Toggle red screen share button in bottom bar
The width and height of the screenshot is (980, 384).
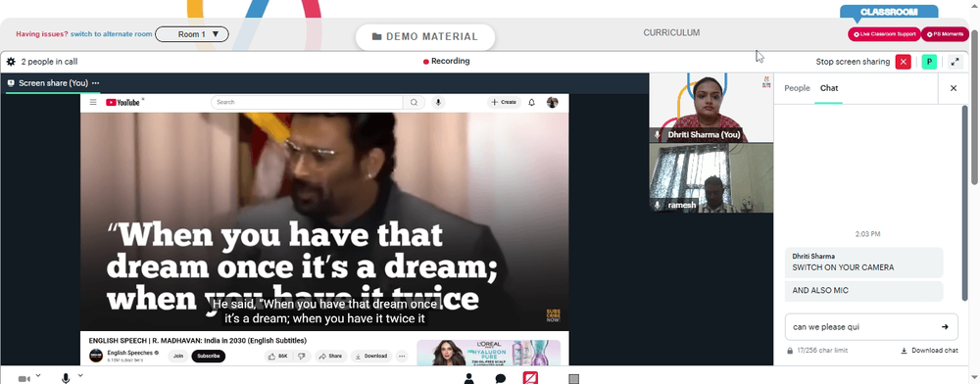click(530, 378)
